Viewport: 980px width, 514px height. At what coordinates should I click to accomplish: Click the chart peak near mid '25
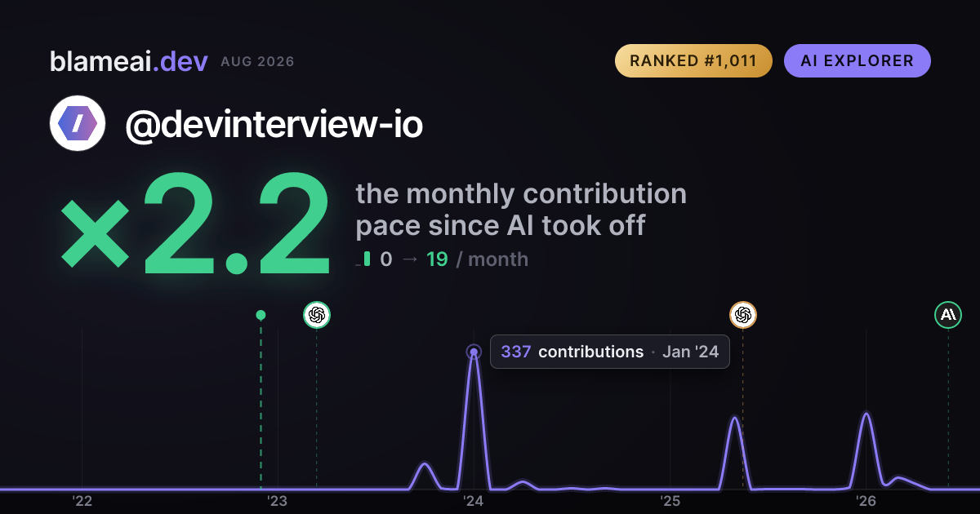click(x=735, y=418)
